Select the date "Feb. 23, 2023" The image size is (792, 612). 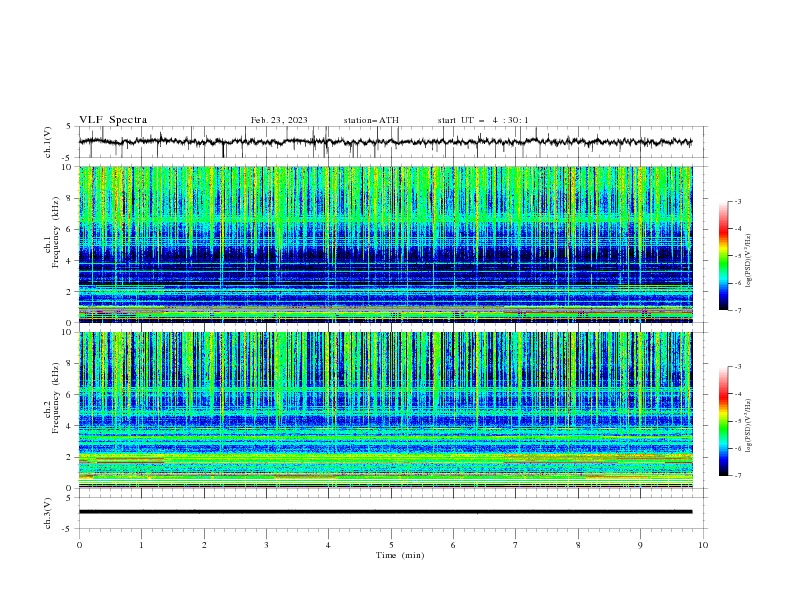click(279, 120)
